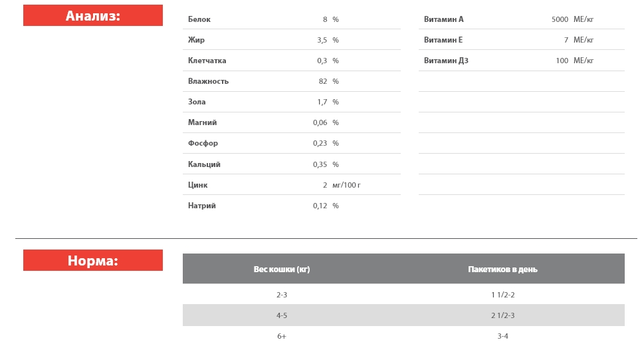Click the "Витамин Е" label
This screenshot has height=356, width=644.
pyautogui.click(x=443, y=40)
